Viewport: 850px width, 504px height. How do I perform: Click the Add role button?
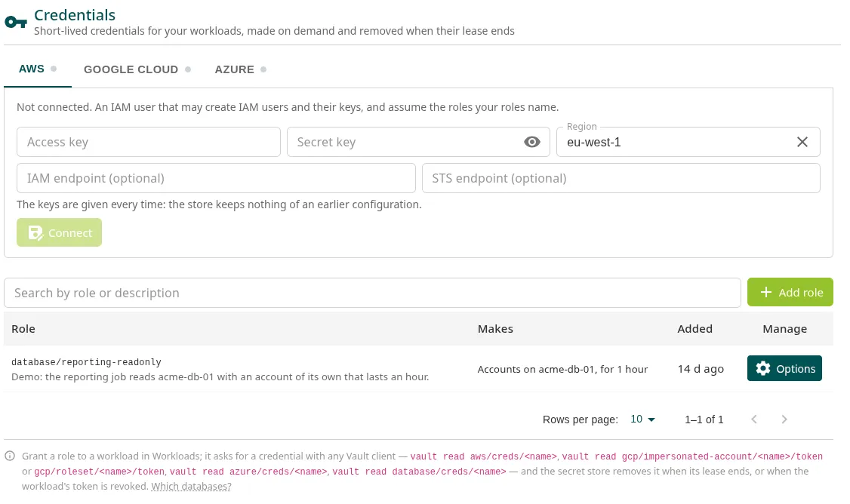tap(790, 292)
